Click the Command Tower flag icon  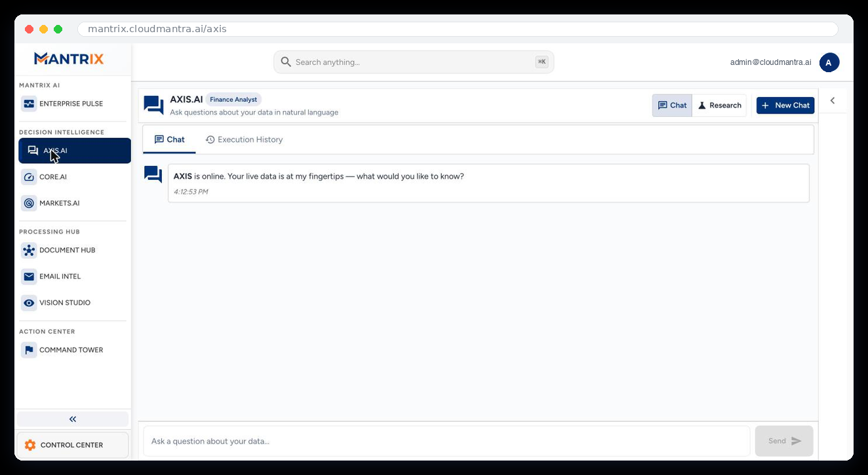pos(29,350)
